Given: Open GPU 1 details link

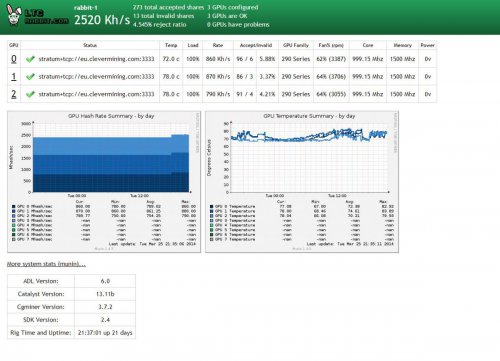Looking at the screenshot, I should coord(14,76).
